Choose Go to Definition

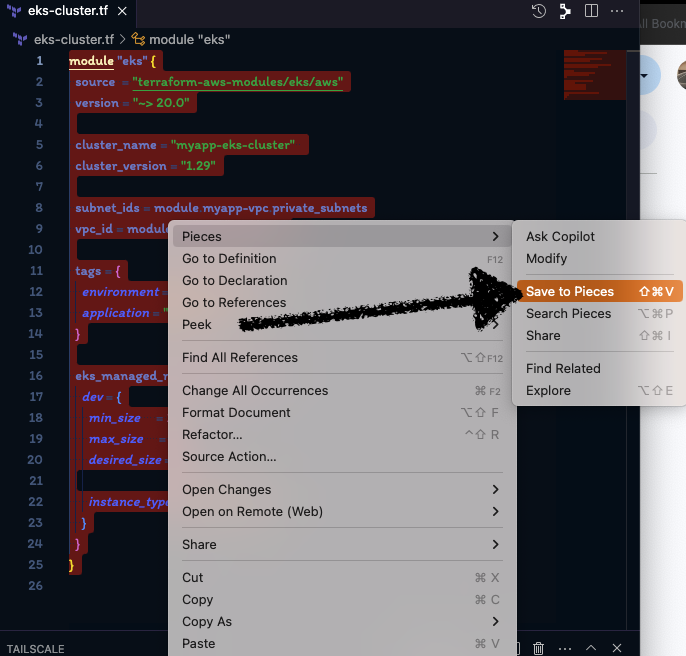click(340, 259)
